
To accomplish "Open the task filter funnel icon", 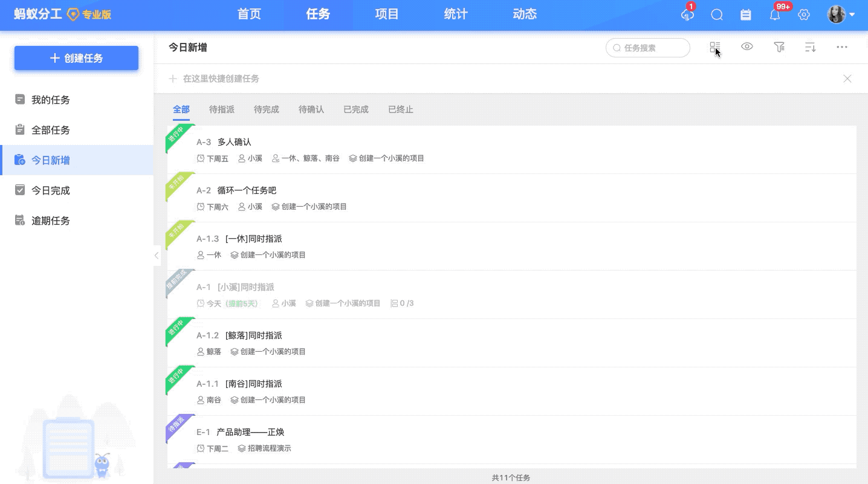I will 779,47.
